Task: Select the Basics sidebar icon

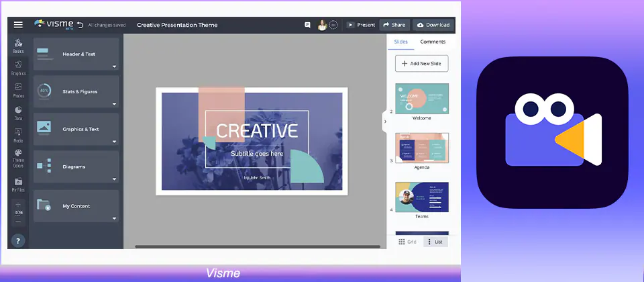Action: click(18, 46)
